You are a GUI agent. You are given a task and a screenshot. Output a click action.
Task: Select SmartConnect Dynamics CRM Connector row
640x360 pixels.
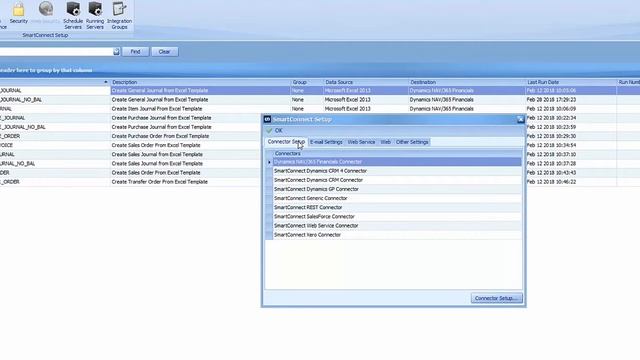(397, 180)
